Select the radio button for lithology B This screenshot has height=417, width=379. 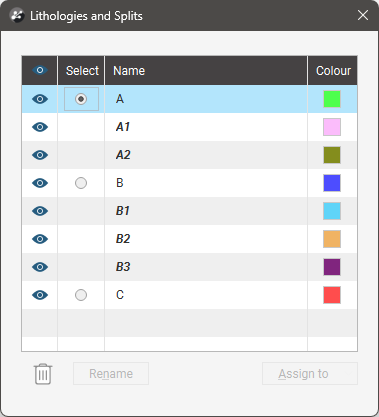81,183
